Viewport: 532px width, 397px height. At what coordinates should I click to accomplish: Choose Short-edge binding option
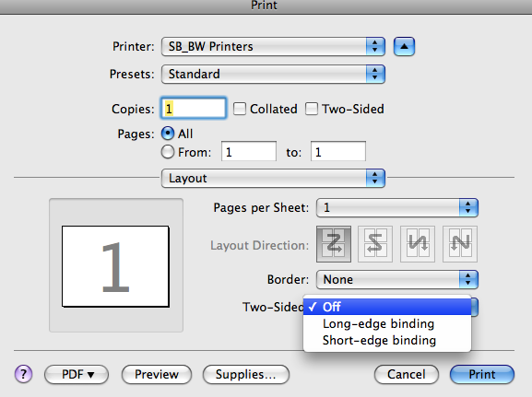click(387, 341)
